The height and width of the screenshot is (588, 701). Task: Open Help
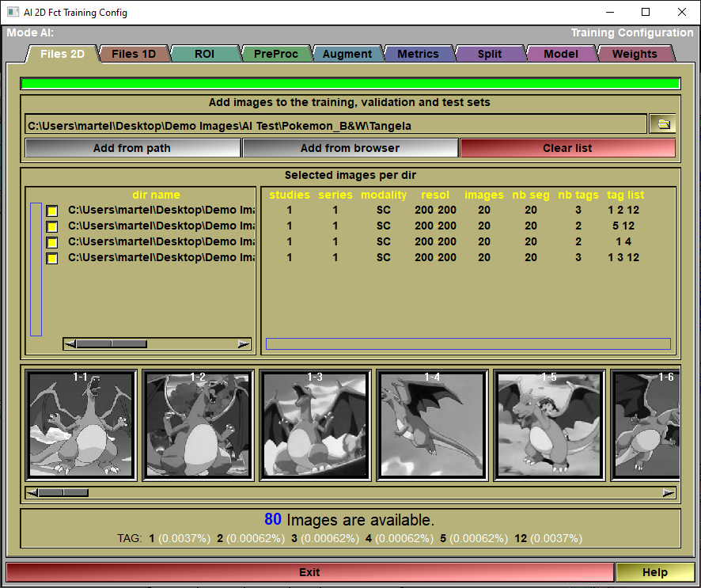tap(655, 572)
